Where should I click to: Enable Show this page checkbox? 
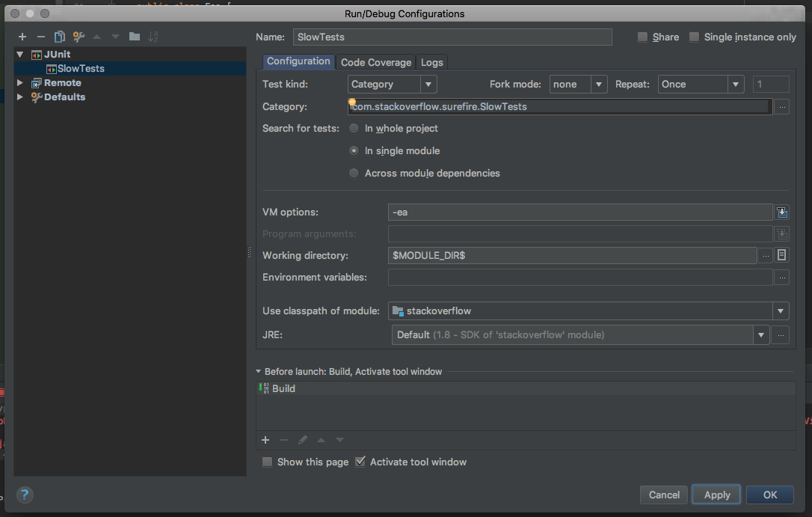click(x=267, y=462)
